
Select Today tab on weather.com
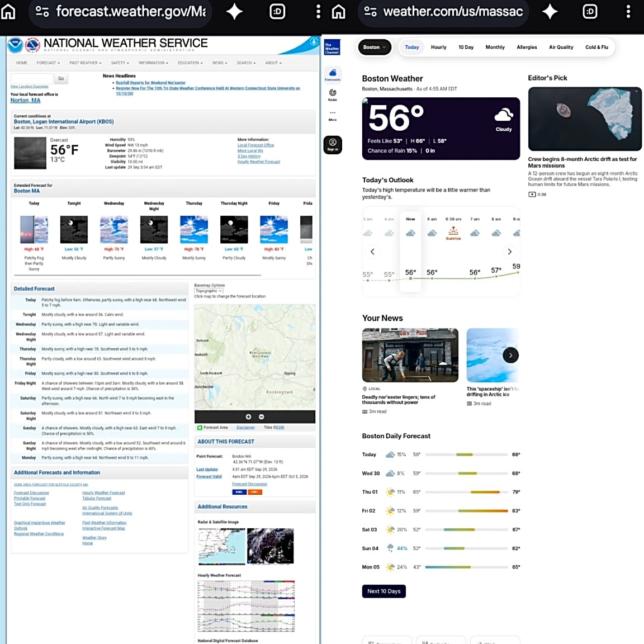tap(412, 47)
